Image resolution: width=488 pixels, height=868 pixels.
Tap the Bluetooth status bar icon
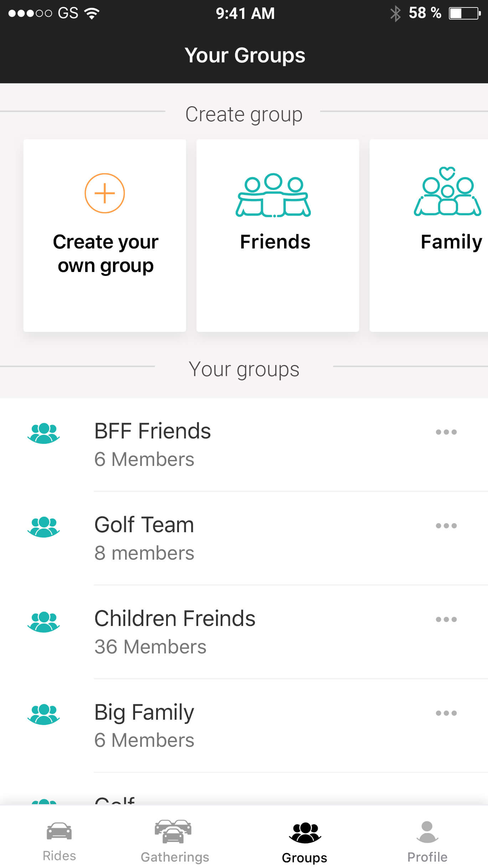pyautogui.click(x=395, y=14)
